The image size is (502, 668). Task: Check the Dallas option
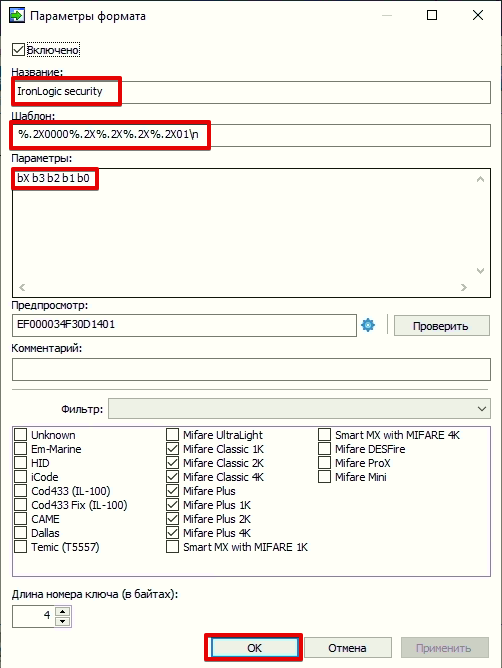coord(20,533)
